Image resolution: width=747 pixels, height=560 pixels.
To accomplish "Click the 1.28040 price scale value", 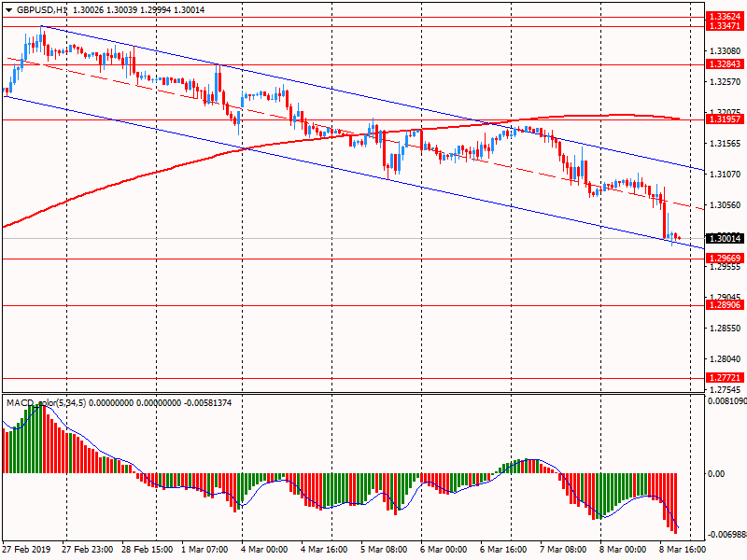I will coord(726,359).
